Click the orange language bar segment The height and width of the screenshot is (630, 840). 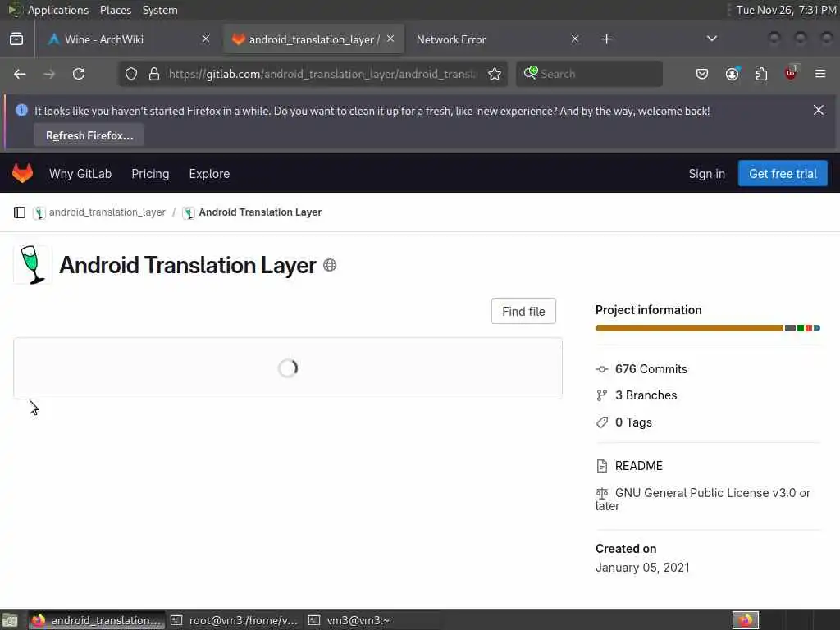(689, 328)
